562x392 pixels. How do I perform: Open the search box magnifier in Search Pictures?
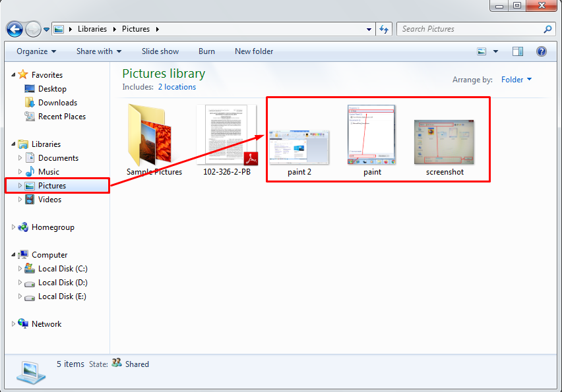tap(547, 29)
